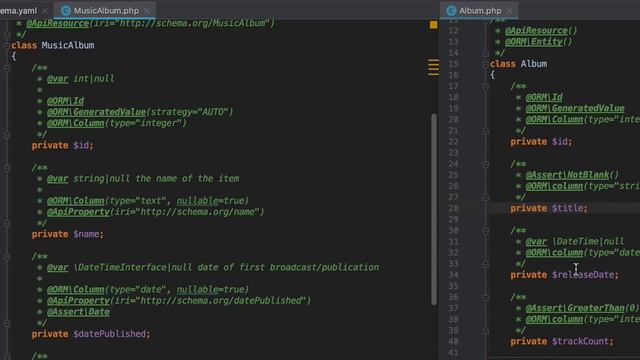Click the @ORM\Id annotation on line 18 of Album.php
Screen dimensions: 640x360
click(x=544, y=97)
